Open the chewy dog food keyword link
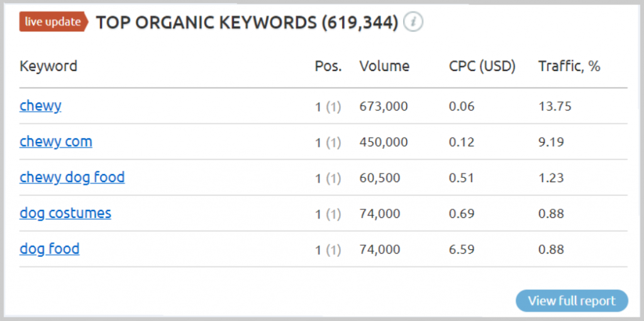Viewport: 644px width, 321px height. (x=72, y=178)
